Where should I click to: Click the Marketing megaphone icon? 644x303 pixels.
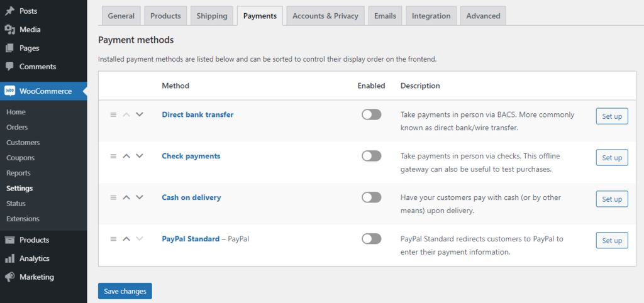click(x=10, y=277)
